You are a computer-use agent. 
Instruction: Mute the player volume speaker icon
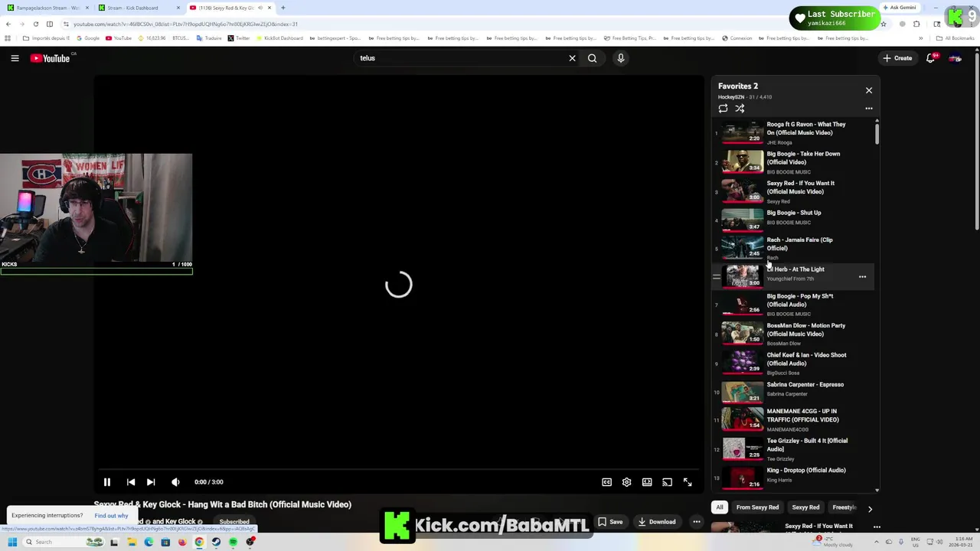pyautogui.click(x=175, y=482)
